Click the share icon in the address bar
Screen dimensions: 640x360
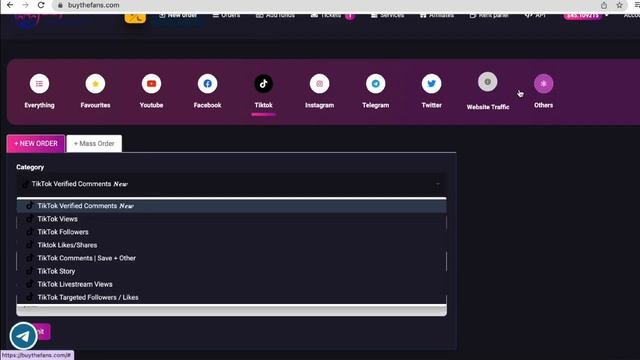pyautogui.click(x=604, y=5)
